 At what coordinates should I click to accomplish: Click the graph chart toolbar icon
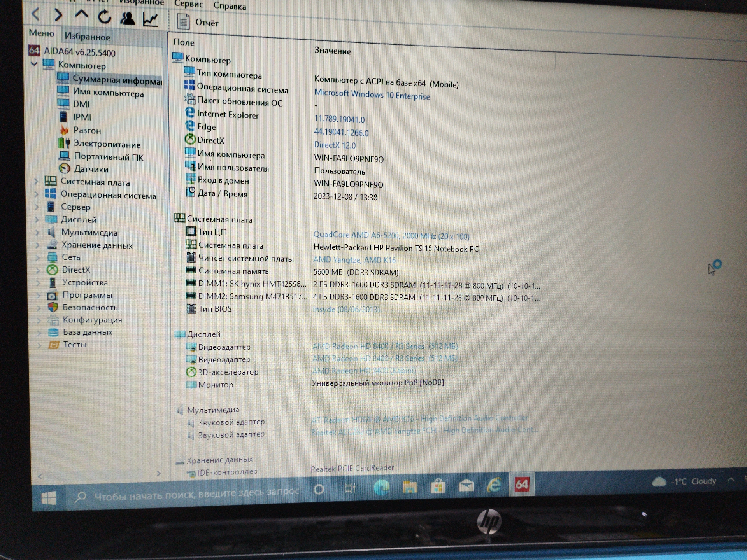coord(151,19)
